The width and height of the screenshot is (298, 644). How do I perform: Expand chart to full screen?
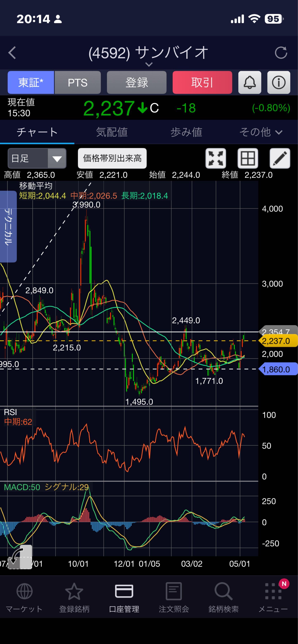click(x=216, y=158)
